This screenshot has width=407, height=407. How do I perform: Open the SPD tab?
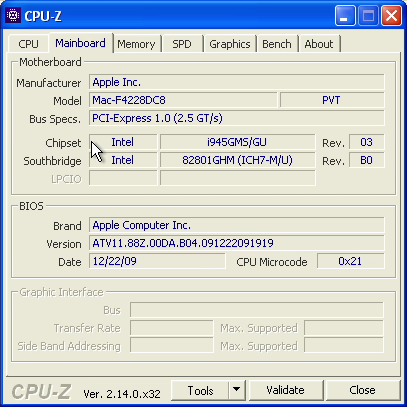(x=182, y=44)
